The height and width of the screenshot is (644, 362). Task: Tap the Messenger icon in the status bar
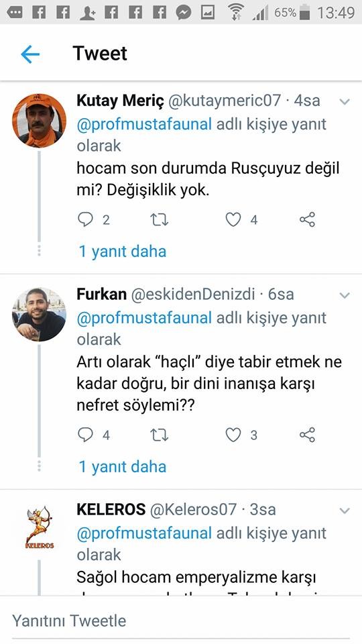coord(184,13)
